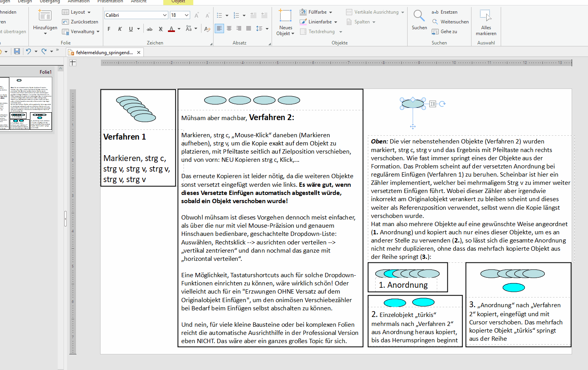Click the '1. Anordnung' label text
Viewport: 588px width, 370px height.
pos(403,285)
